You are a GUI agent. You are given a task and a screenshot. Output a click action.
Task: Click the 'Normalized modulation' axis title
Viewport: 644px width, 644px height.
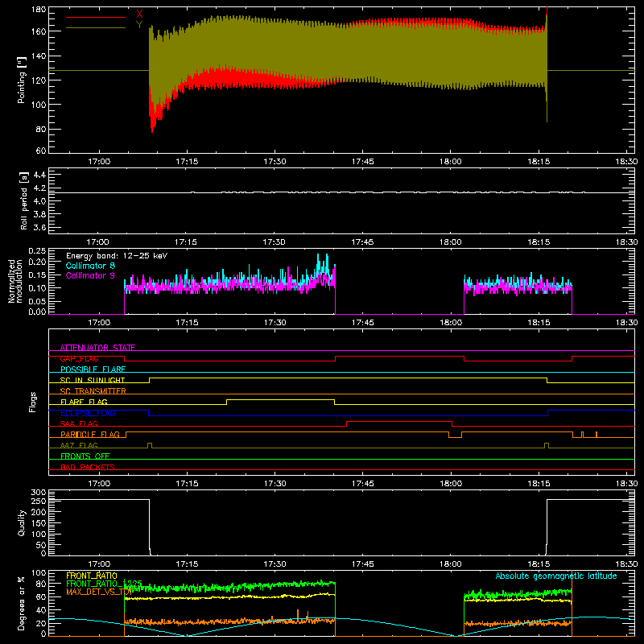pos(15,281)
